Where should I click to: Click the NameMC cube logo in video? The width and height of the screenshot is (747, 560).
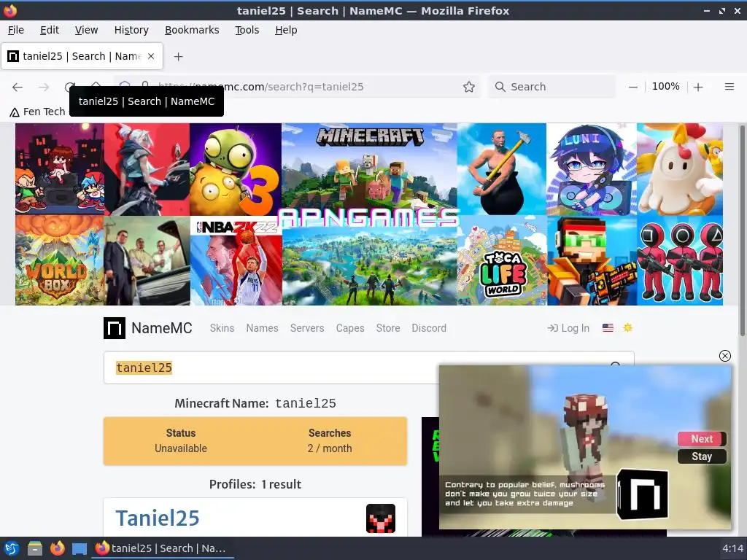[x=642, y=495]
